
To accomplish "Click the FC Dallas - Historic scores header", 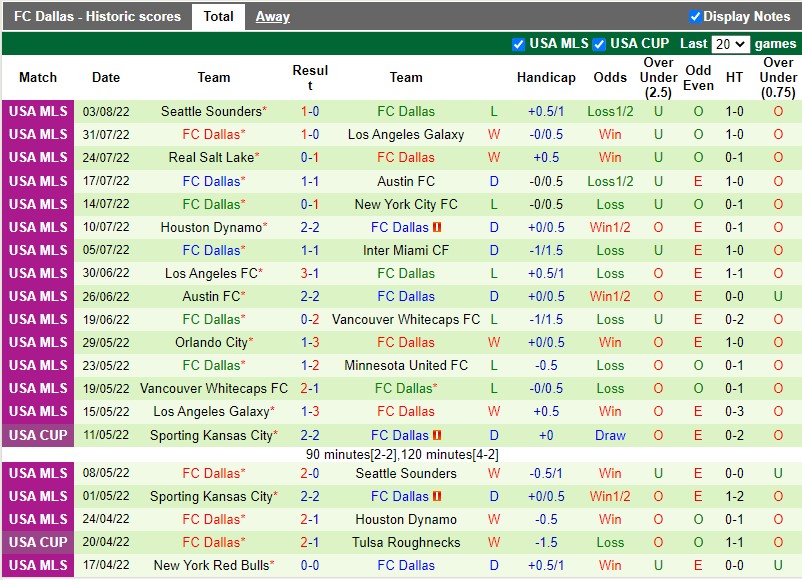I will click(x=96, y=16).
